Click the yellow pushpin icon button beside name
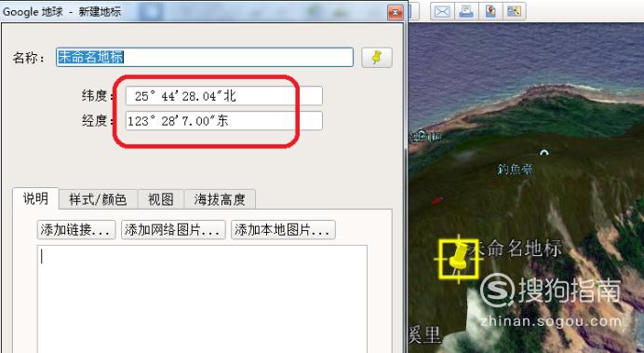This screenshot has width=644, height=353. 377,58
